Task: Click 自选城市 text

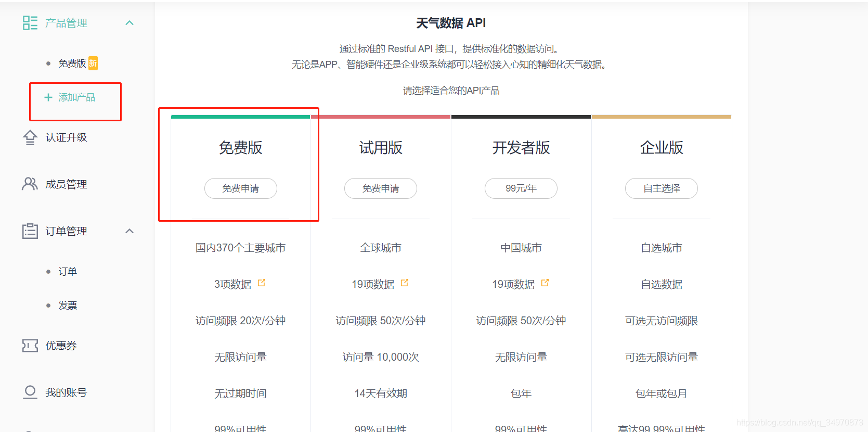Action: tap(662, 248)
